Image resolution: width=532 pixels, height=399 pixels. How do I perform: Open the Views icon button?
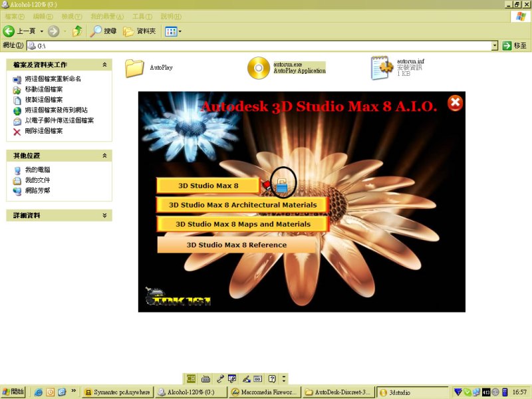(171, 31)
